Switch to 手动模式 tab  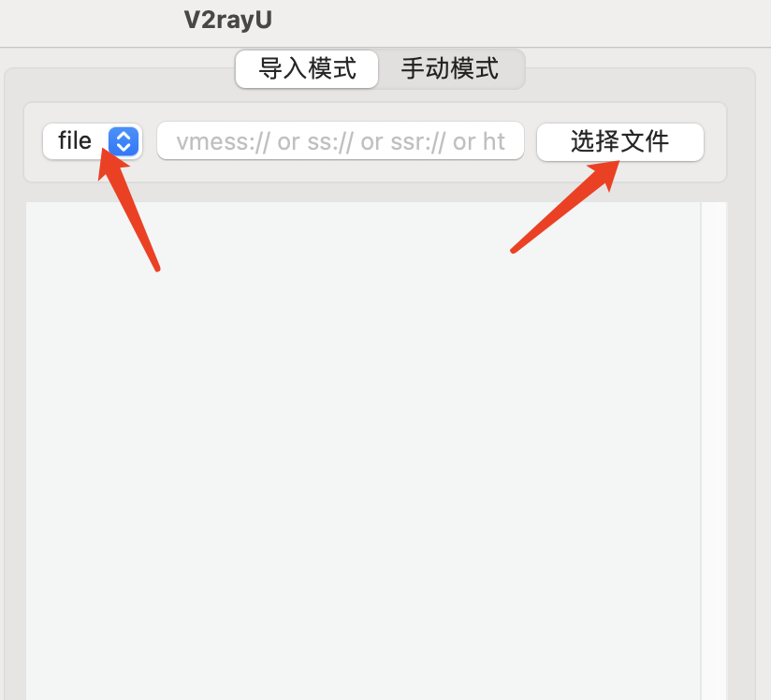point(450,69)
